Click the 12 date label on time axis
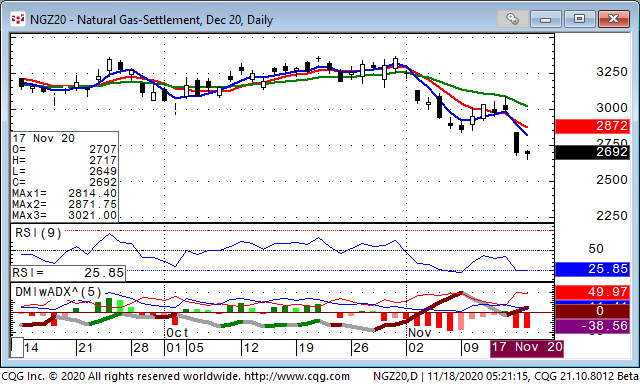 tap(251, 348)
